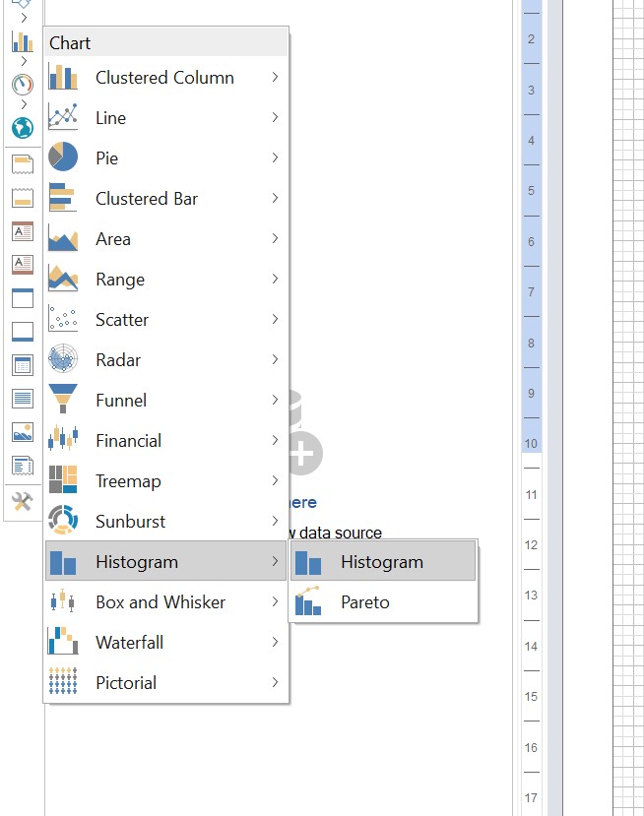Click the text box icon with brown header

tap(23, 231)
